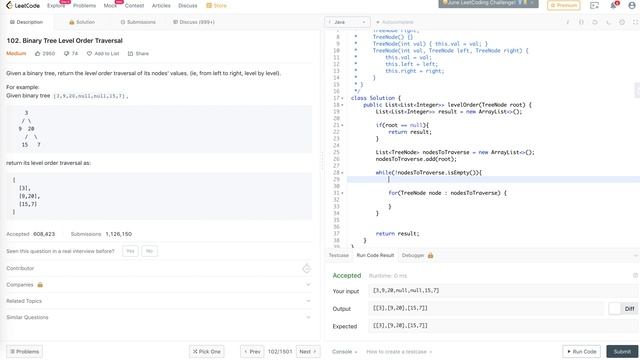Go to the Next problem
This screenshot has width=640, height=360.
point(308,351)
